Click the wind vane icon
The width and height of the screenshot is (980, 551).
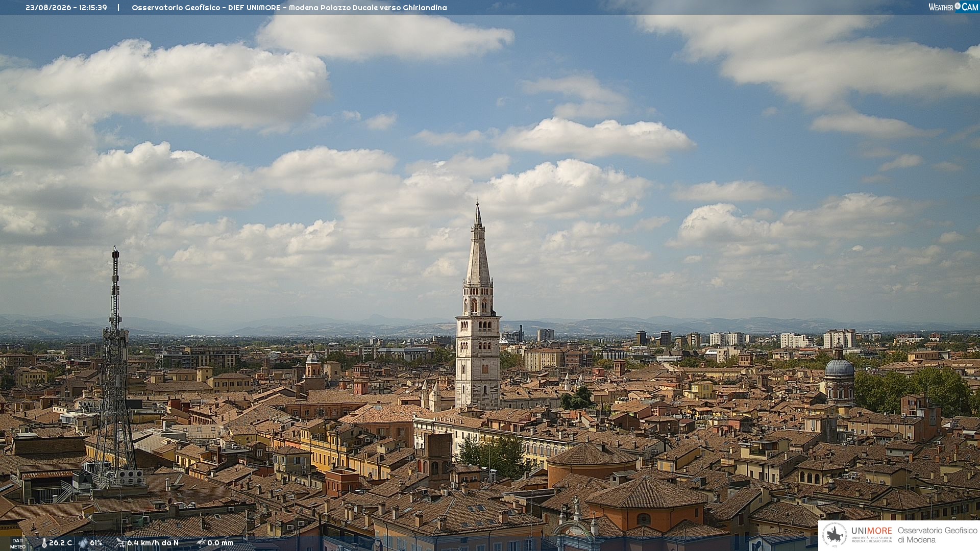click(120, 543)
